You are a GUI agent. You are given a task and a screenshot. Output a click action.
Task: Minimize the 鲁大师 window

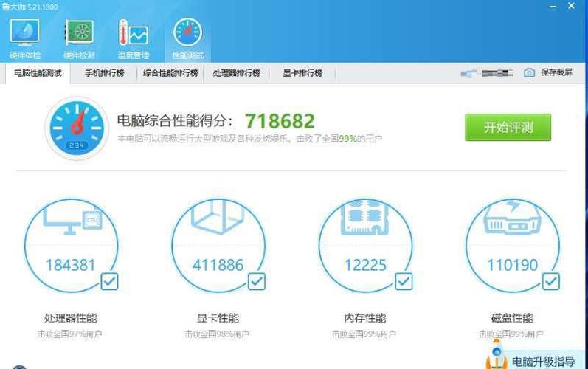tap(553, 7)
